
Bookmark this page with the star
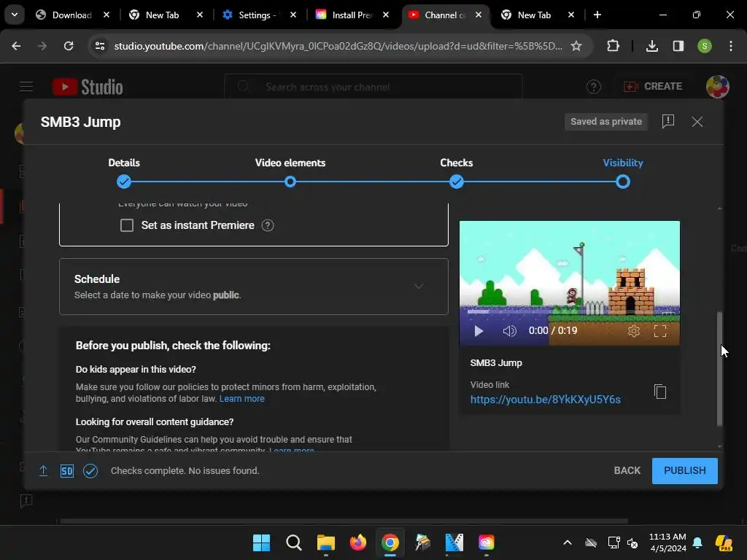pos(576,46)
